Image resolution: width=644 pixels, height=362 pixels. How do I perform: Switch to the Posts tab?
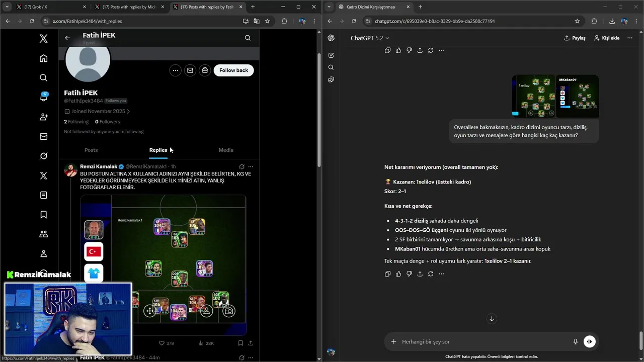[x=91, y=150]
